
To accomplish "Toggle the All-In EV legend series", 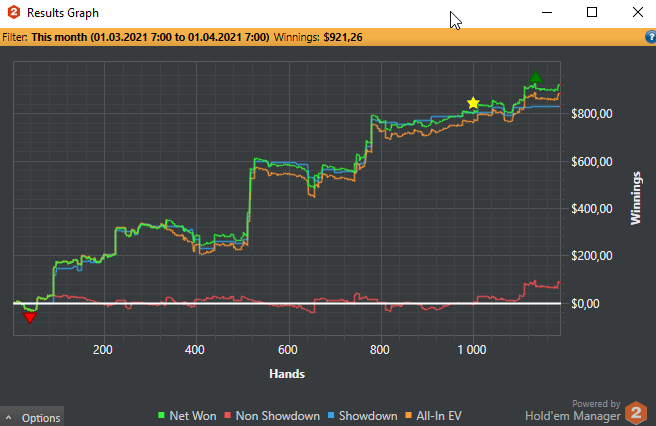I will (x=433, y=416).
